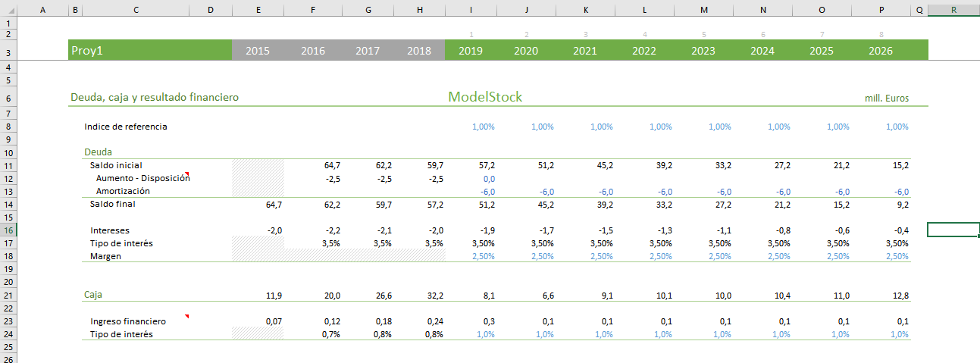Click the red comment marker on Aumento - Disposición

pyautogui.click(x=187, y=174)
